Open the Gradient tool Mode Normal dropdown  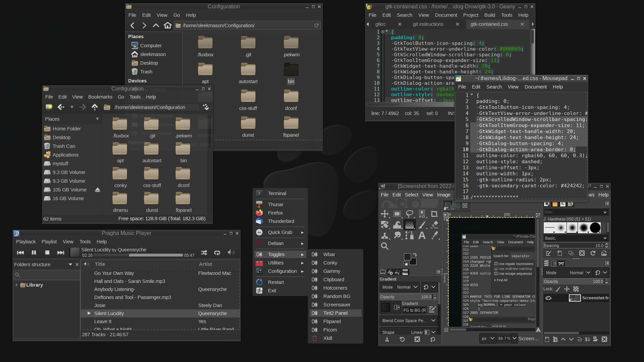[400, 287]
